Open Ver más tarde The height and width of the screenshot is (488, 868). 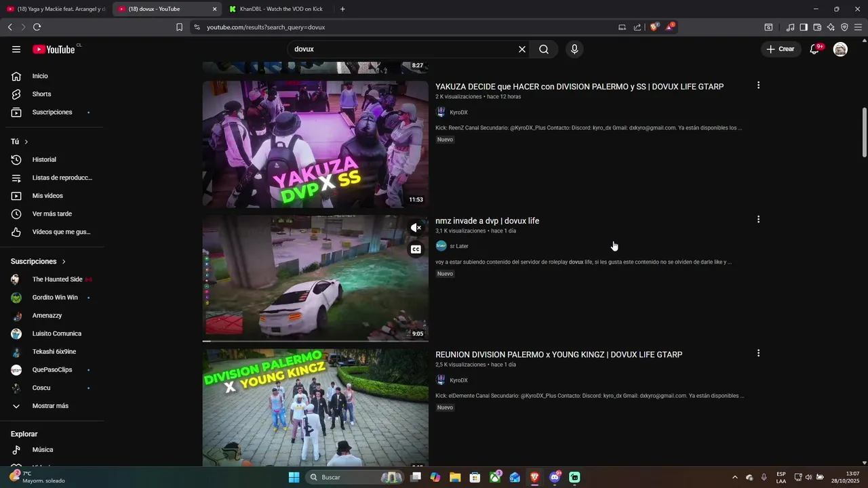(52, 213)
